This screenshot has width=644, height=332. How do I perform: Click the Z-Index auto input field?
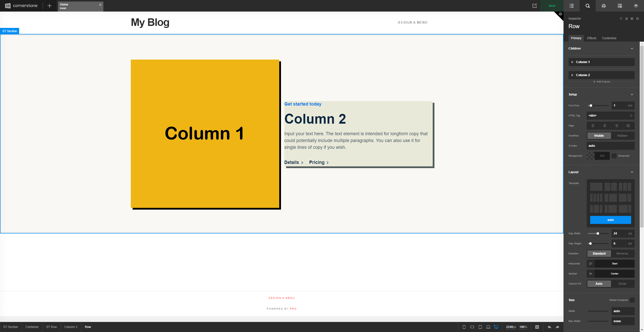[610, 146]
